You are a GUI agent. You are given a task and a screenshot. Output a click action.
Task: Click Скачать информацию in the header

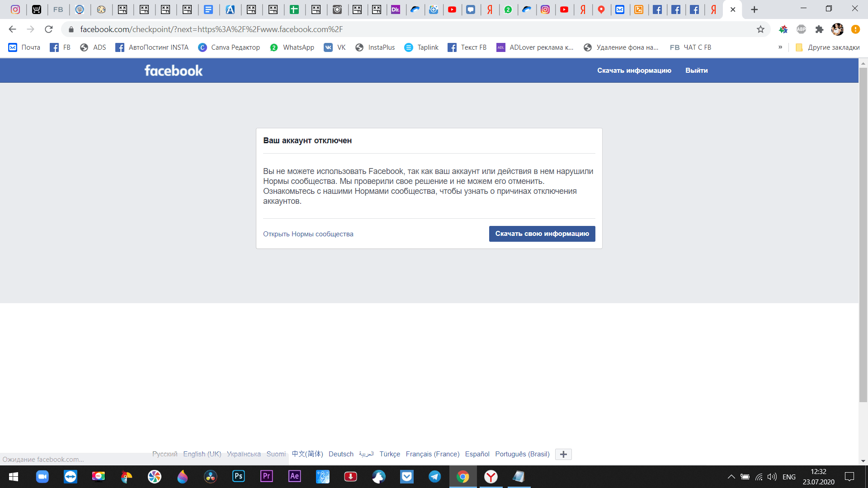coord(634,70)
